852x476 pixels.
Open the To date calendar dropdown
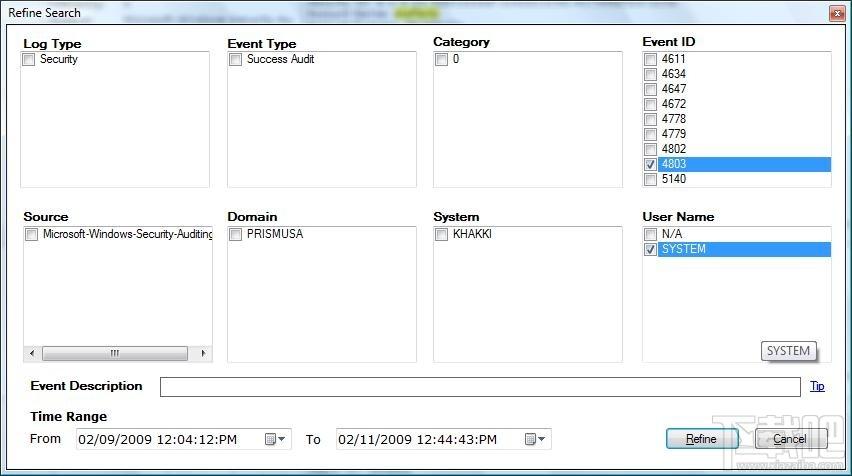click(x=535, y=439)
